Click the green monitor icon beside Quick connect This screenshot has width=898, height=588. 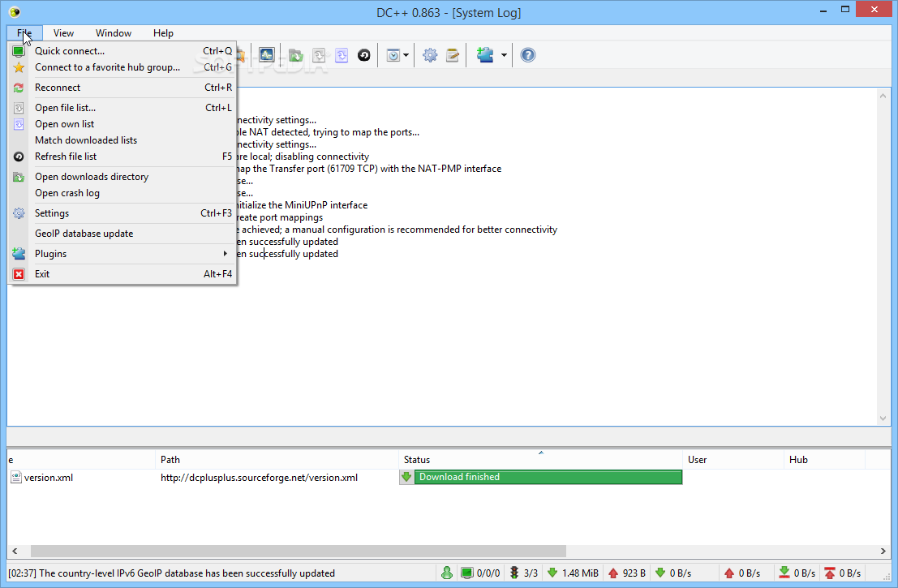[x=19, y=51]
